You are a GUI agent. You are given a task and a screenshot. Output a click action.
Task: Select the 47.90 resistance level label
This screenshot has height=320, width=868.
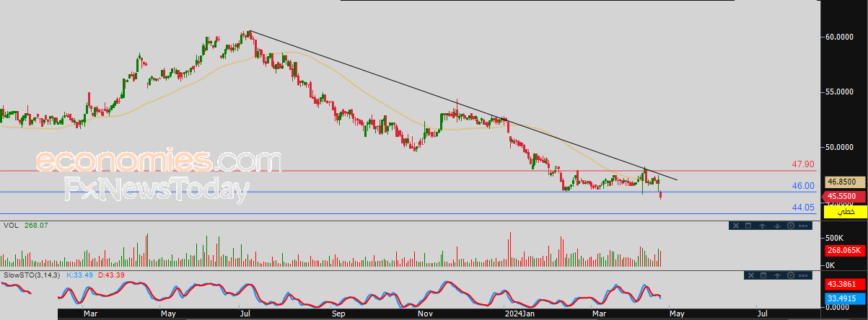point(802,164)
